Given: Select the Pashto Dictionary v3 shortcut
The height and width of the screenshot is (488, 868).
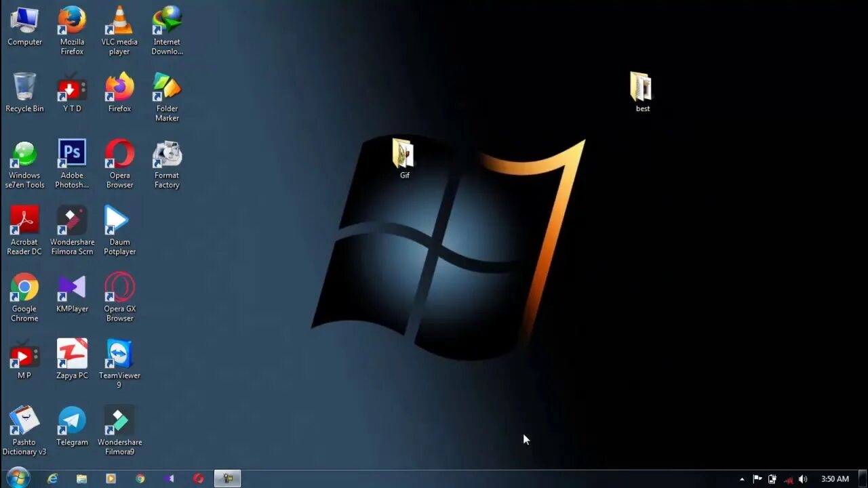Looking at the screenshot, I should (24, 431).
